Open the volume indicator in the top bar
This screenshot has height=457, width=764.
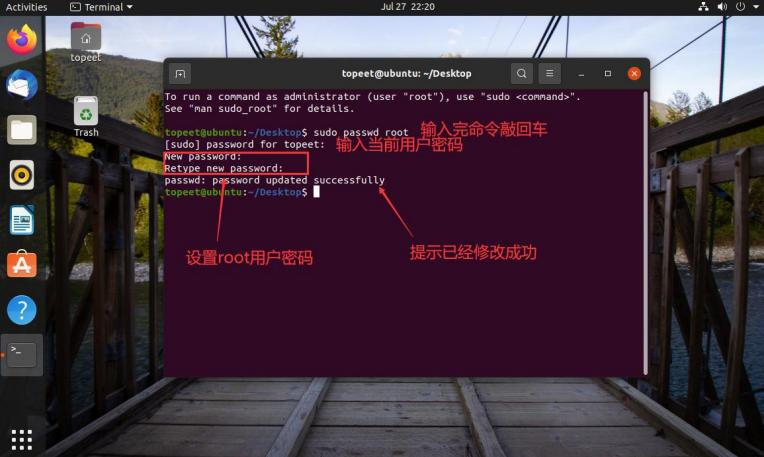click(x=722, y=7)
